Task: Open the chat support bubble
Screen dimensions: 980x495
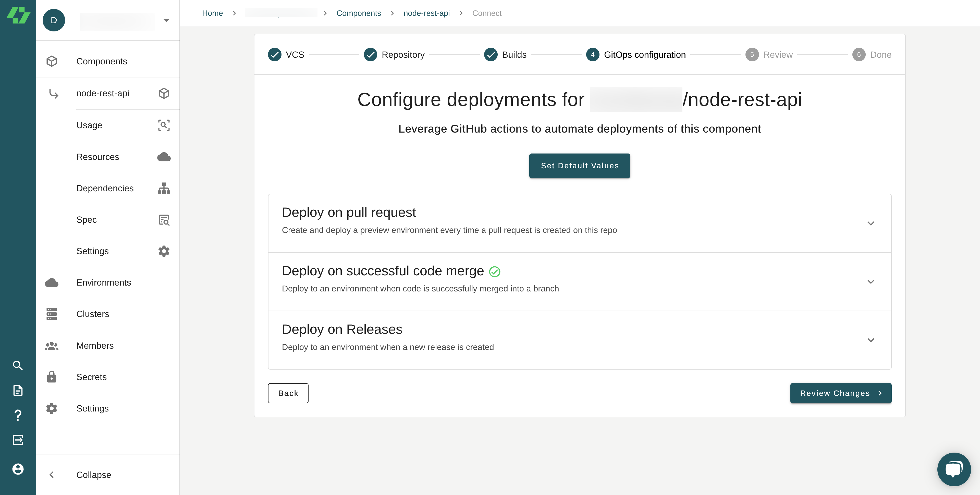Action: pyautogui.click(x=954, y=469)
